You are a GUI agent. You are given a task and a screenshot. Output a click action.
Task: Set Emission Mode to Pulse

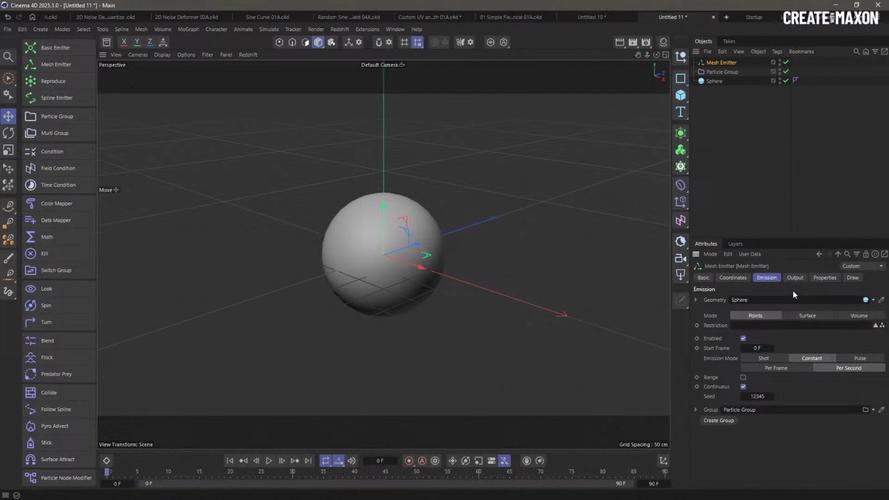click(860, 358)
